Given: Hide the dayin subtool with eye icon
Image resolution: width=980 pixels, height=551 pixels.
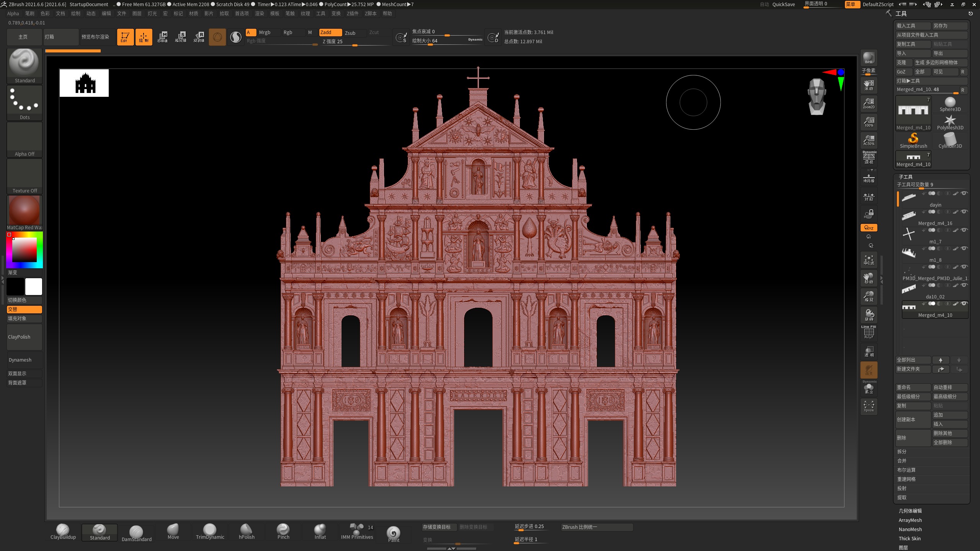Looking at the screenshot, I should pos(964,194).
